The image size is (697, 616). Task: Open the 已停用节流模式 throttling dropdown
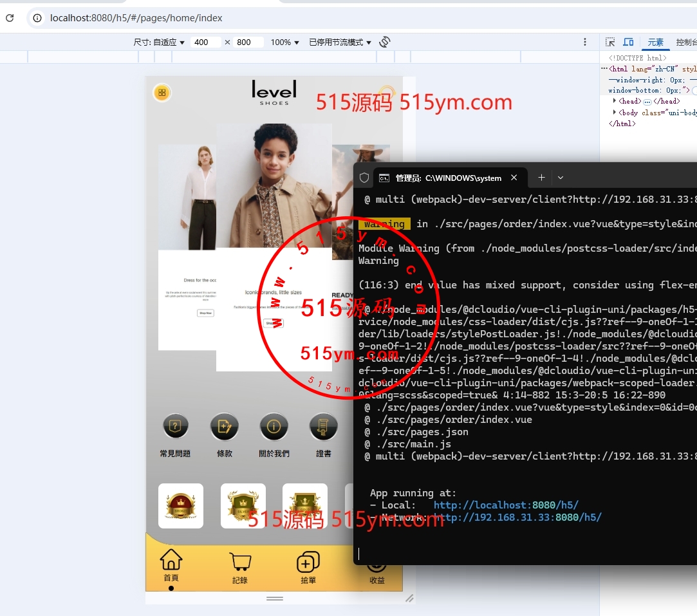click(x=340, y=42)
